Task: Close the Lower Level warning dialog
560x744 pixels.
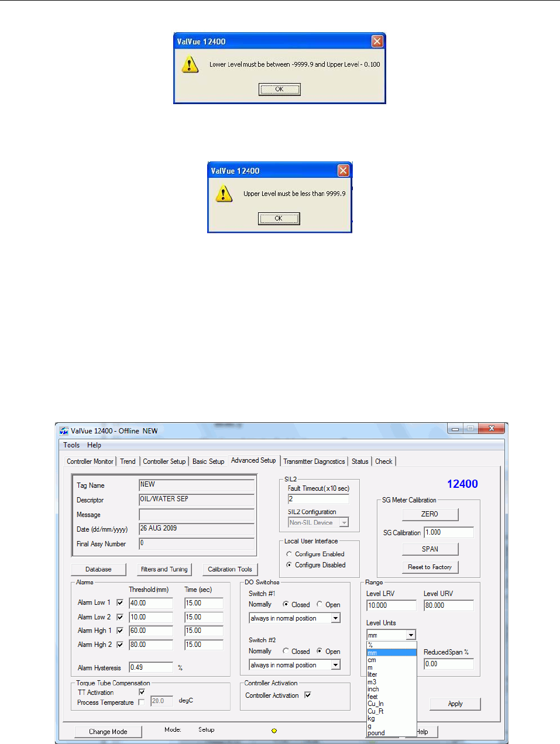Action: (x=377, y=42)
